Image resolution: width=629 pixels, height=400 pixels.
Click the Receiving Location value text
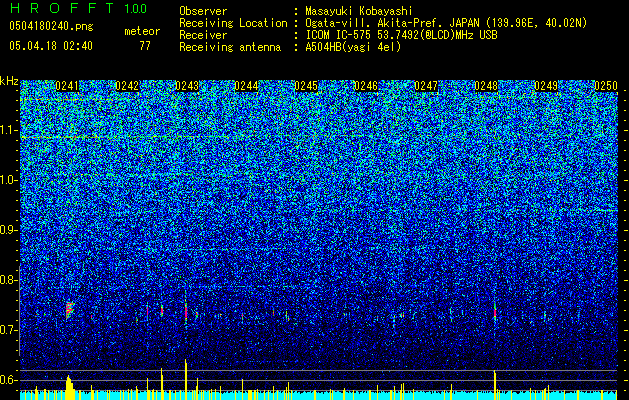pyautogui.click(x=446, y=23)
